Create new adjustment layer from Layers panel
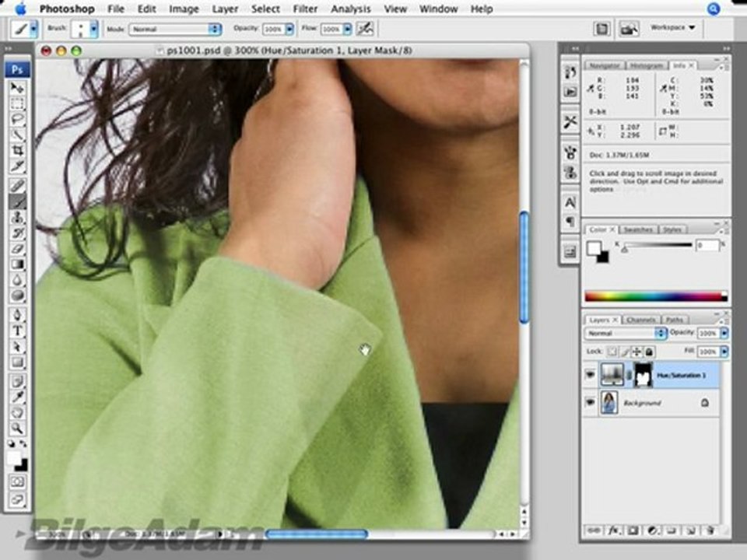This screenshot has height=560, width=747. [x=652, y=530]
